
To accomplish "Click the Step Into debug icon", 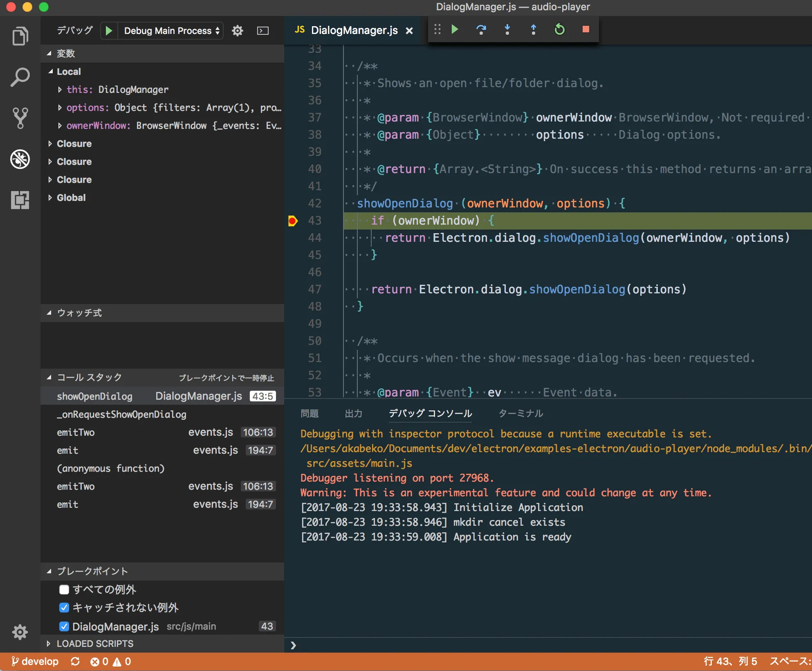I will [x=507, y=29].
